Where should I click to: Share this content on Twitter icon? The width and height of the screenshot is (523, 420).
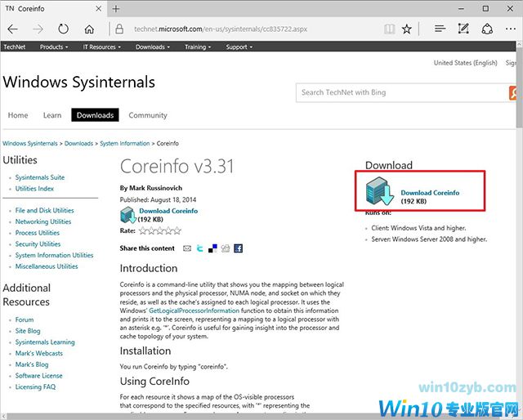200,248
